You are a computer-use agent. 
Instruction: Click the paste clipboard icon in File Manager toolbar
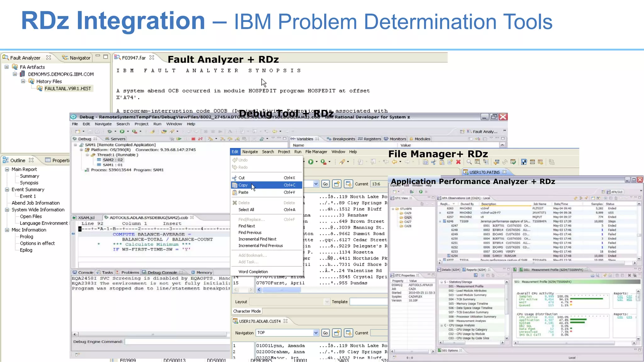pyautogui.click(x=442, y=162)
